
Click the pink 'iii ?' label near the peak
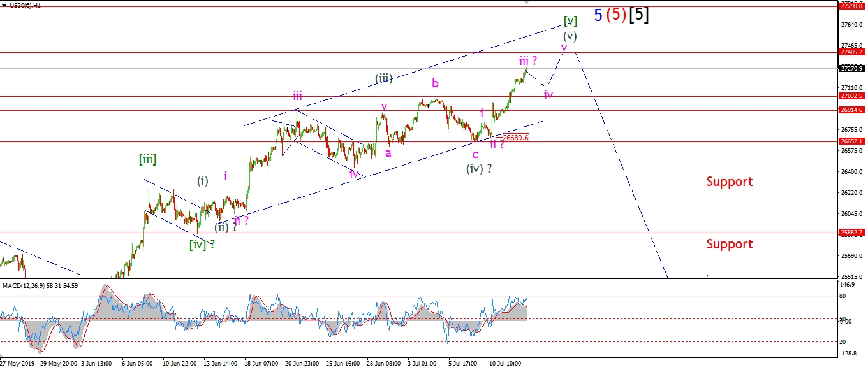point(527,61)
